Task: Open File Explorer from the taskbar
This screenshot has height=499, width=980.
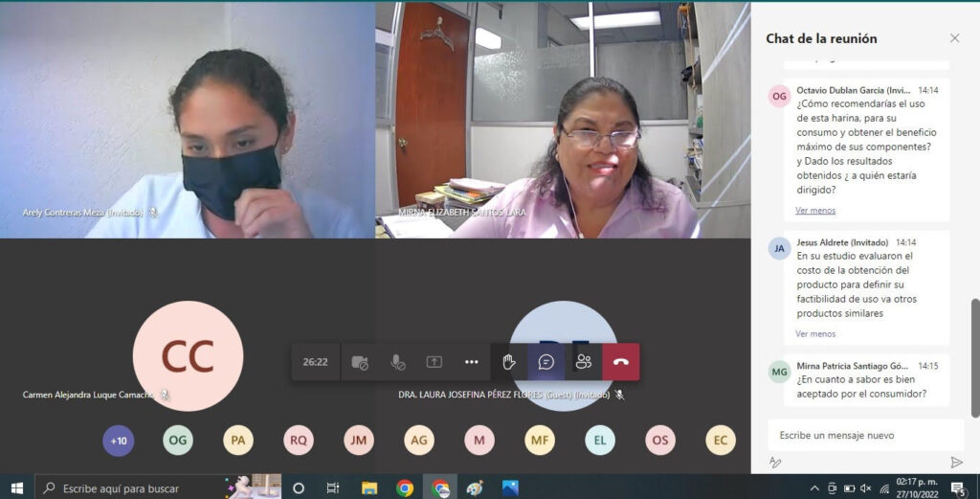Action: coord(369,488)
